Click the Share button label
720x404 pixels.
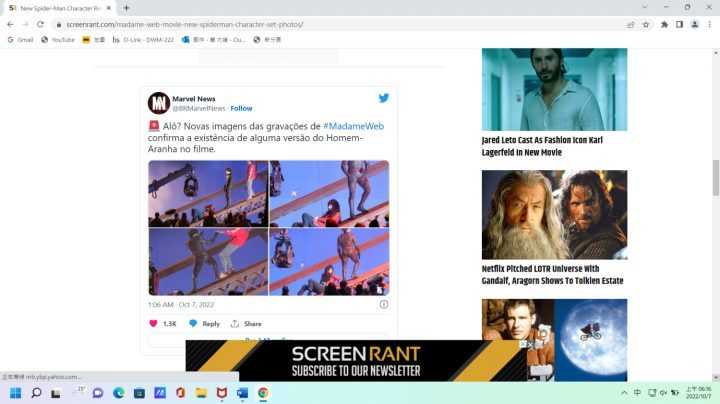tap(253, 324)
